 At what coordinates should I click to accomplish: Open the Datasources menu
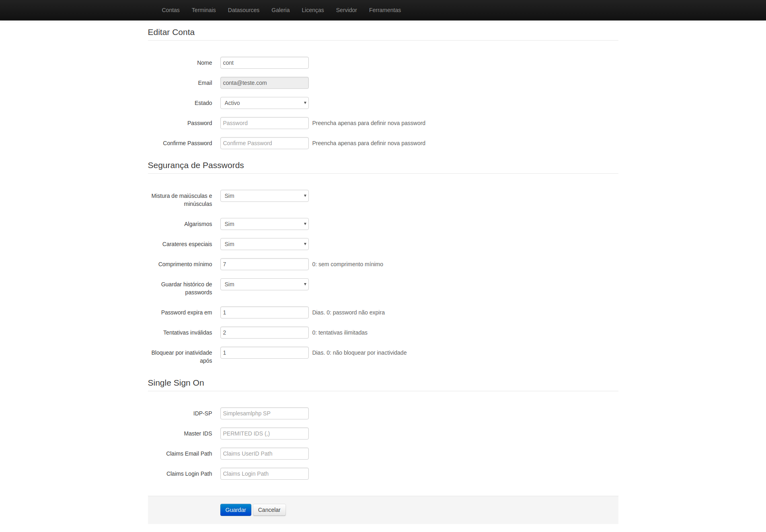click(243, 10)
